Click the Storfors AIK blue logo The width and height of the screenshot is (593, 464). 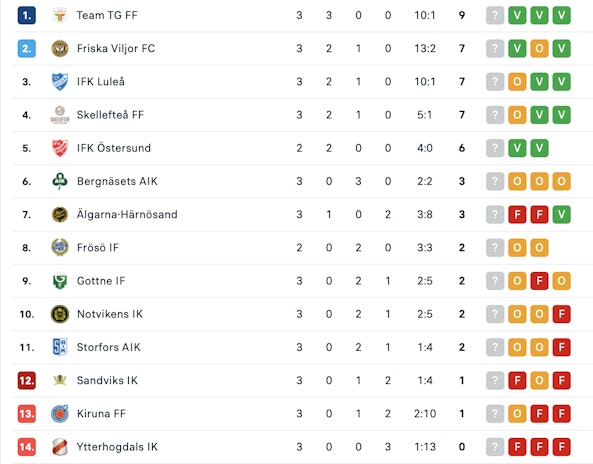(x=60, y=347)
